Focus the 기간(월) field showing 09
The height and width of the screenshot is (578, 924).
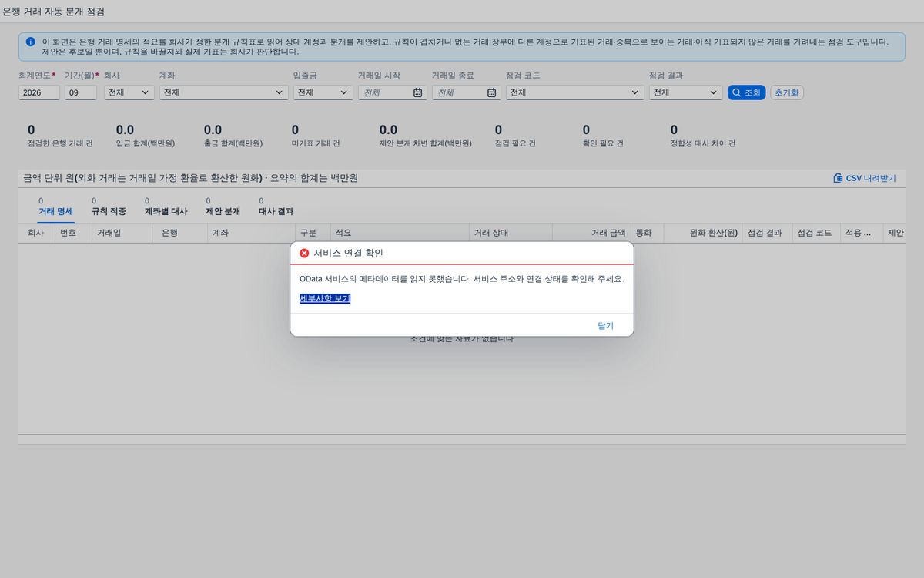click(x=81, y=92)
